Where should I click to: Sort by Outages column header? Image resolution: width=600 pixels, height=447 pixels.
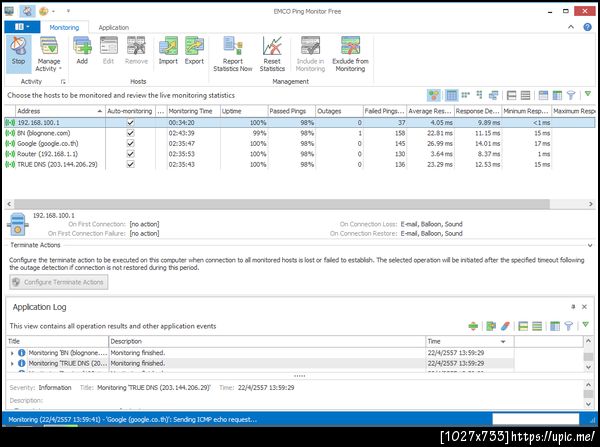pyautogui.click(x=339, y=111)
